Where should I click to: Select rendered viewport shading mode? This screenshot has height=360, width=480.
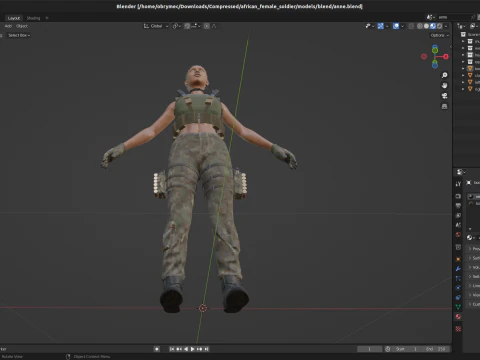point(439,26)
